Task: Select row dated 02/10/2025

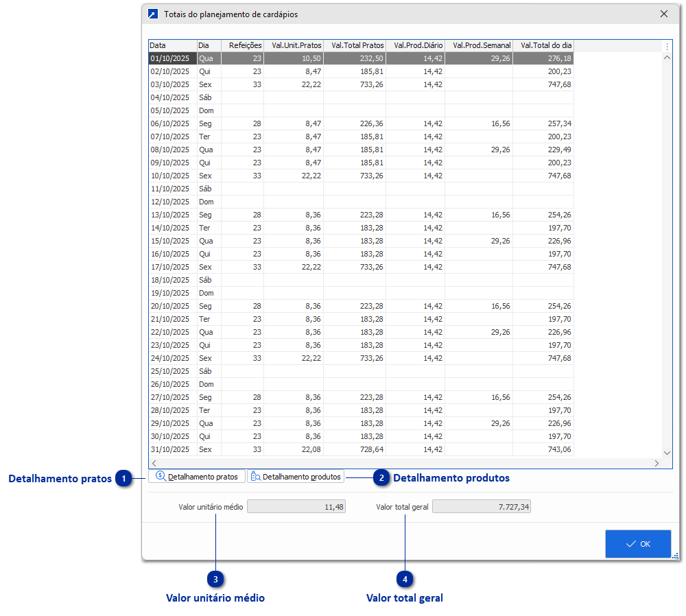Action: (x=361, y=71)
